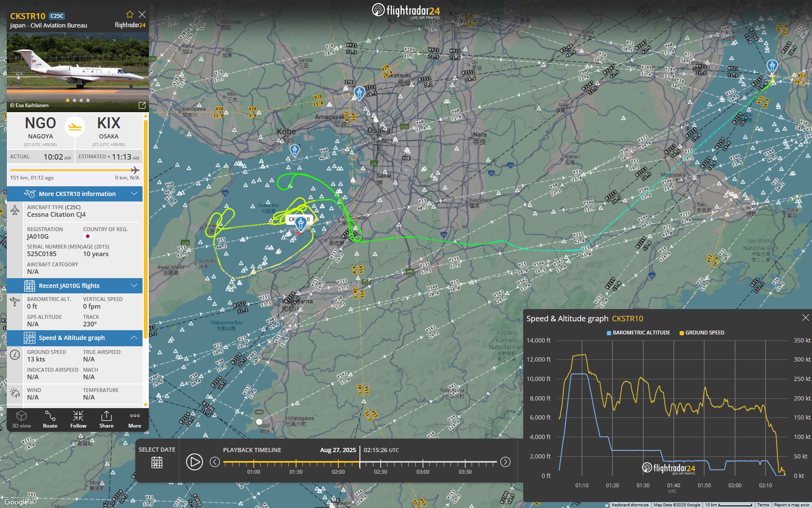The width and height of the screenshot is (812, 508).
Task: Click the info panel vertical scrollbar
Action: [146, 229]
